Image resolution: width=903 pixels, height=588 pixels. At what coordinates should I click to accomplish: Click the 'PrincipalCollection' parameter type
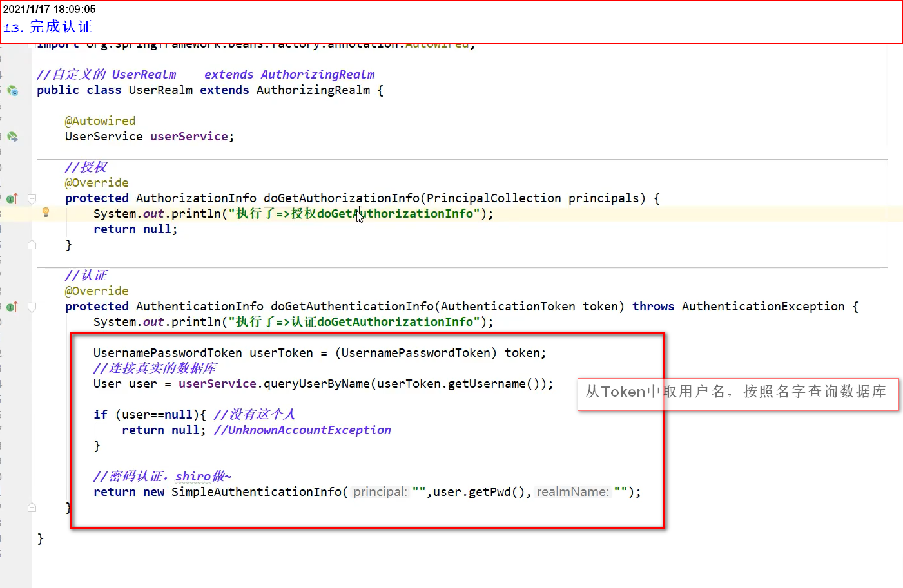(494, 198)
